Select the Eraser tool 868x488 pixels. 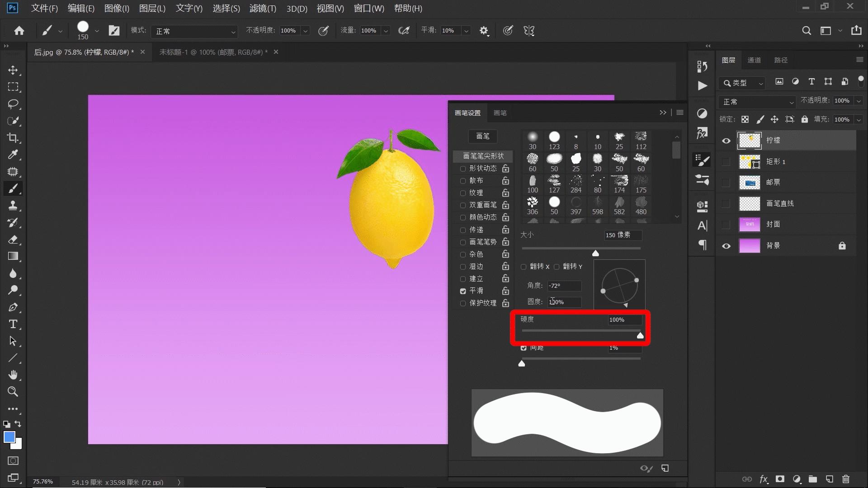[13, 239]
